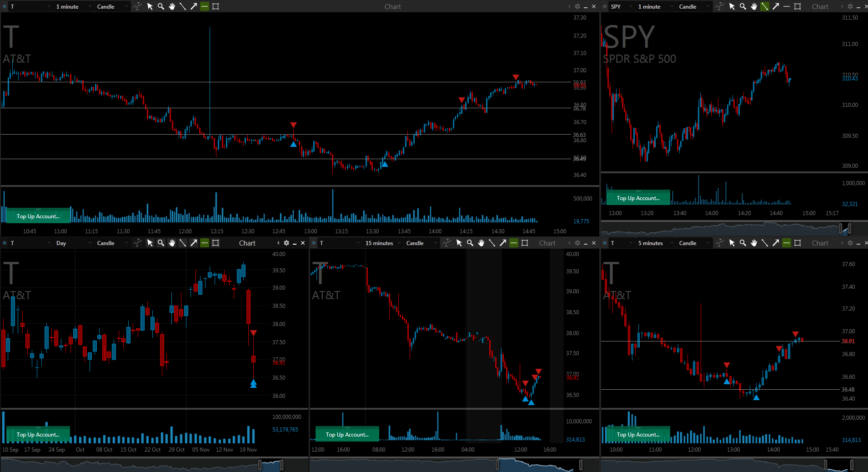The image size is (868, 472).
Task: Open the Day interval dropdown
Action: (74, 243)
